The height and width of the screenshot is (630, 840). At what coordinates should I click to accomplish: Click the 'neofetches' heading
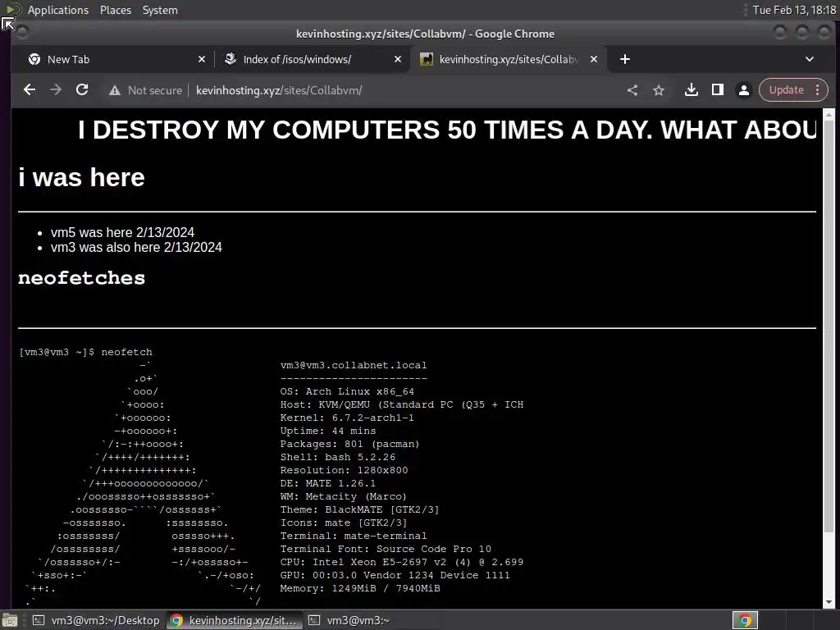click(81, 277)
